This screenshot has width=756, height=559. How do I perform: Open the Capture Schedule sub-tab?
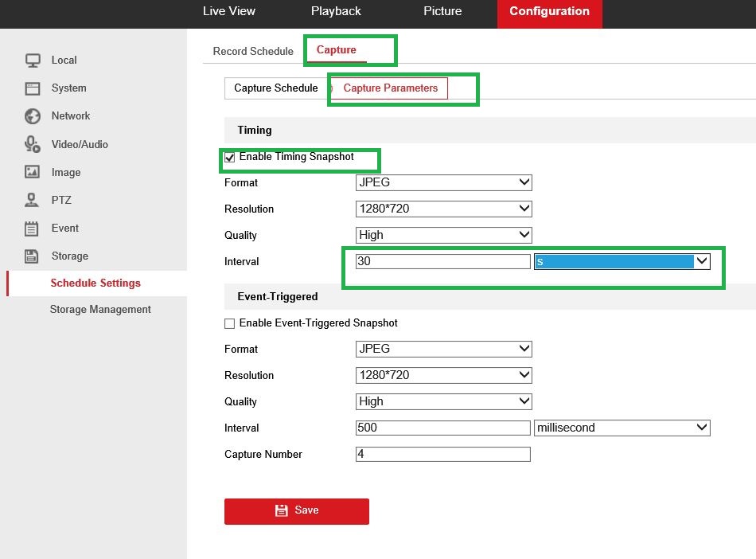[x=276, y=88]
